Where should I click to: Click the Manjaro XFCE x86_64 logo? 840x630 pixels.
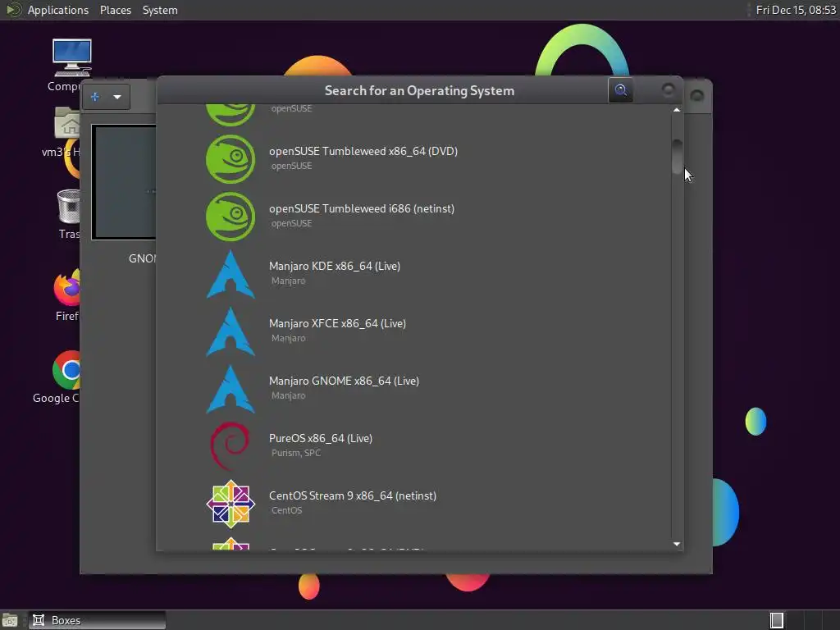(231, 331)
